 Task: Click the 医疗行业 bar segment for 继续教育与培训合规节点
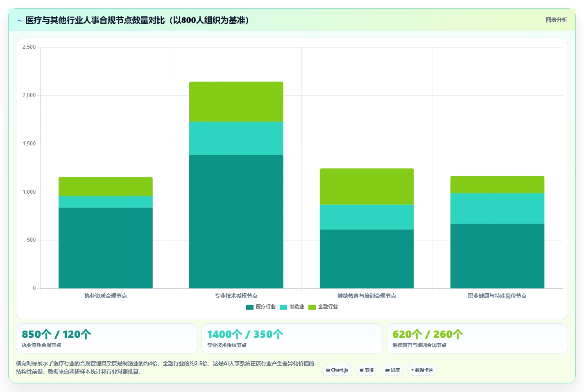pyautogui.click(x=367, y=259)
